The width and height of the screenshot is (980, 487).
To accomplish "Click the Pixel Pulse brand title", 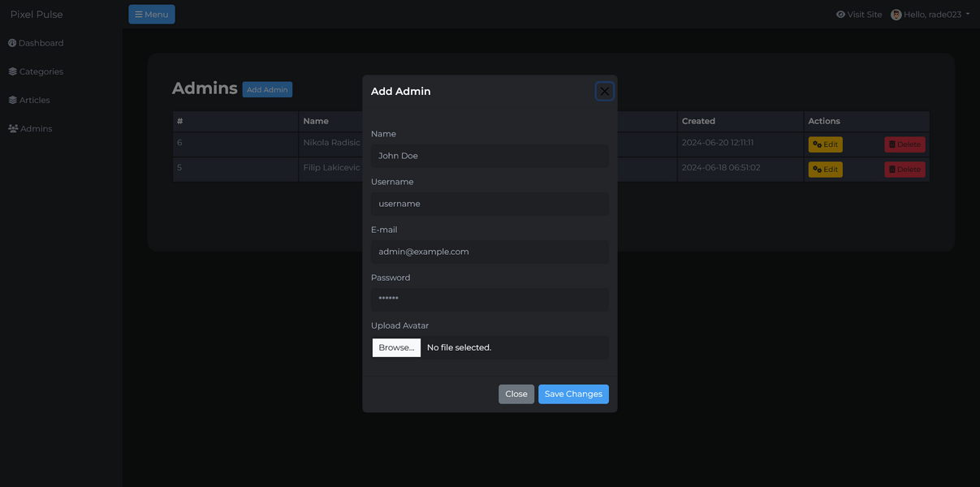I will click(37, 15).
